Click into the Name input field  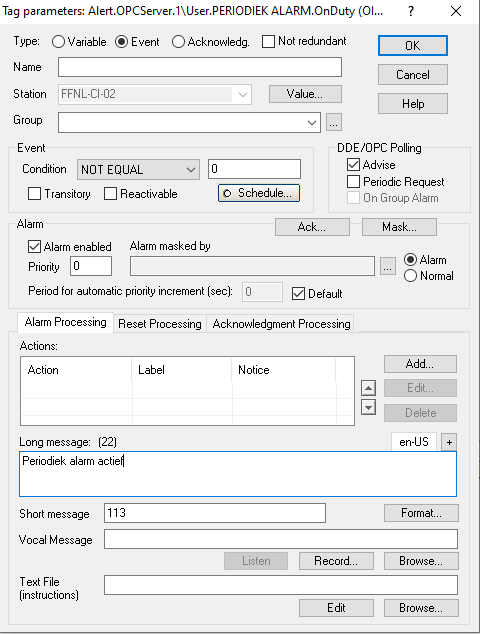pyautogui.click(x=200, y=67)
